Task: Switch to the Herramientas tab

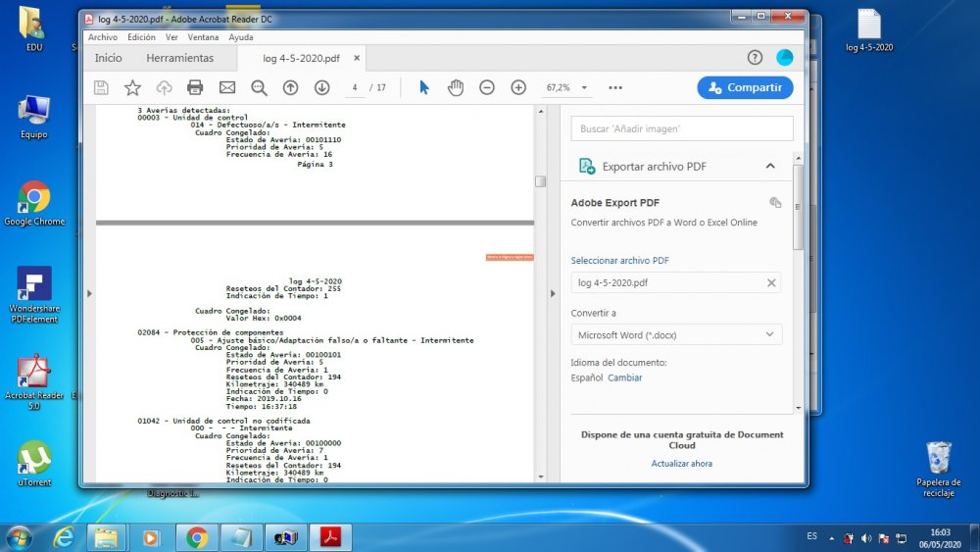Action: [x=180, y=58]
